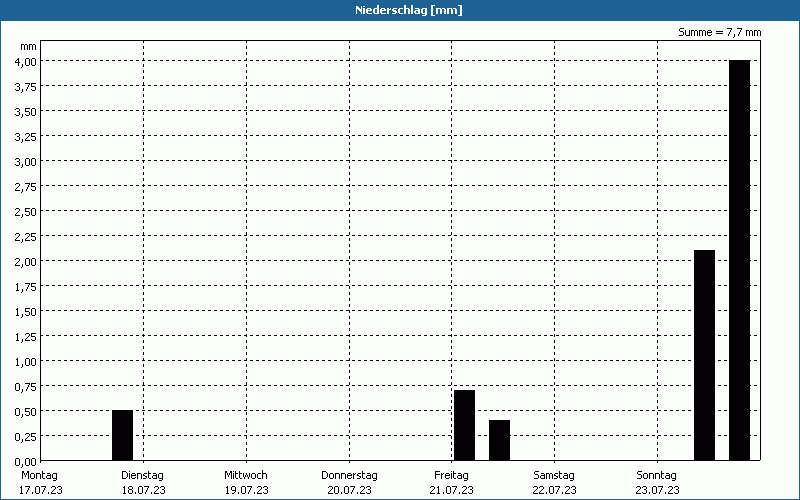Click the date 18.07.23
800x500 pixels.
[143, 490]
